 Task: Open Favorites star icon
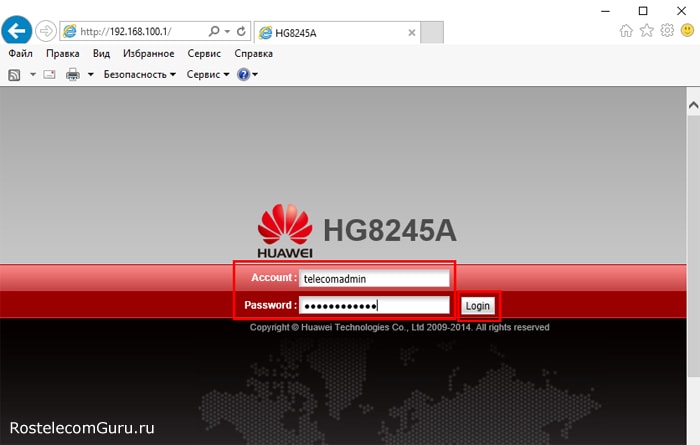pyautogui.click(x=647, y=31)
